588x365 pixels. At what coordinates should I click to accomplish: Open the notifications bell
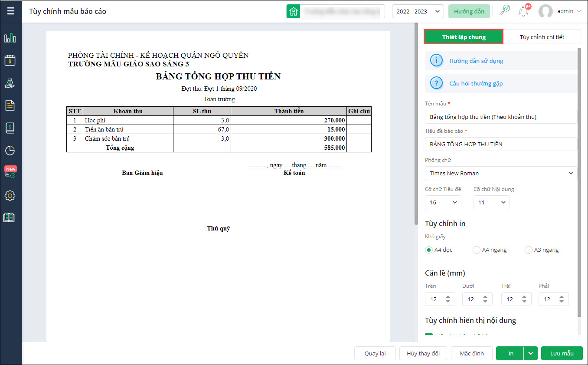coord(524,11)
